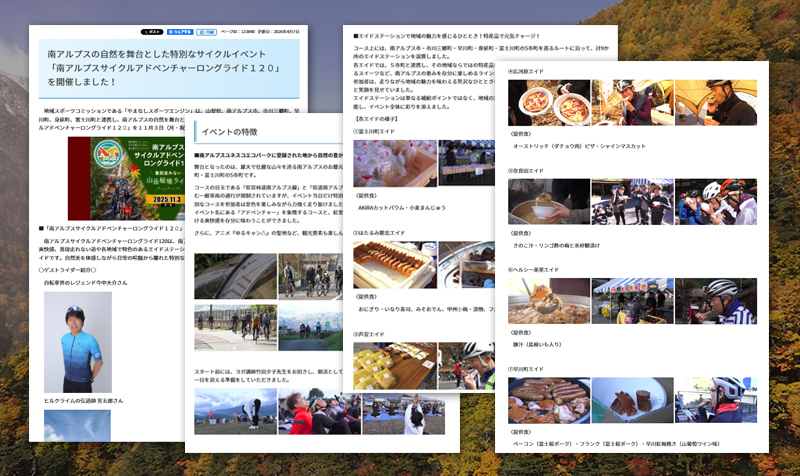Click the 印刷 print button
The image size is (800, 476).
(207, 32)
